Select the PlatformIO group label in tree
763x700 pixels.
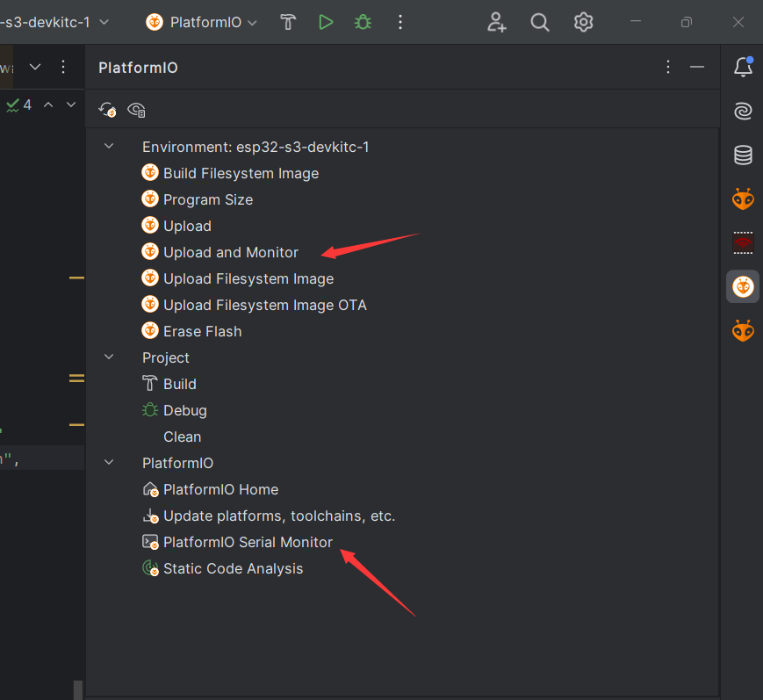pos(177,463)
